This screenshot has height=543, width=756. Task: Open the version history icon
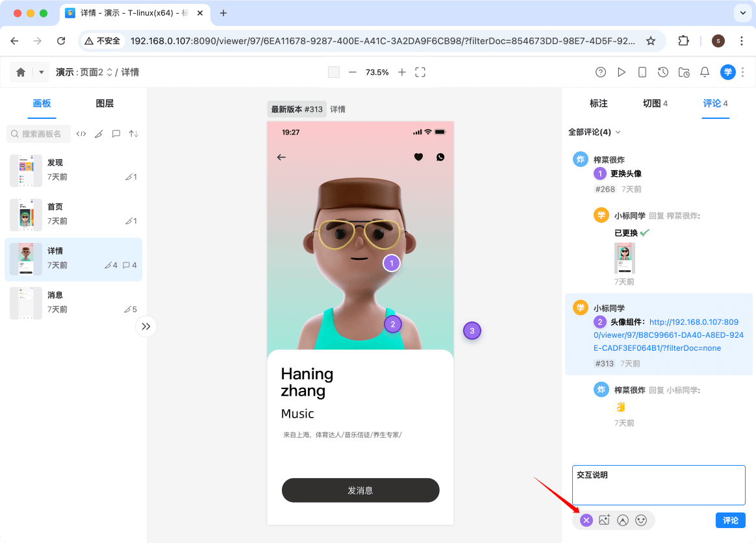662,72
